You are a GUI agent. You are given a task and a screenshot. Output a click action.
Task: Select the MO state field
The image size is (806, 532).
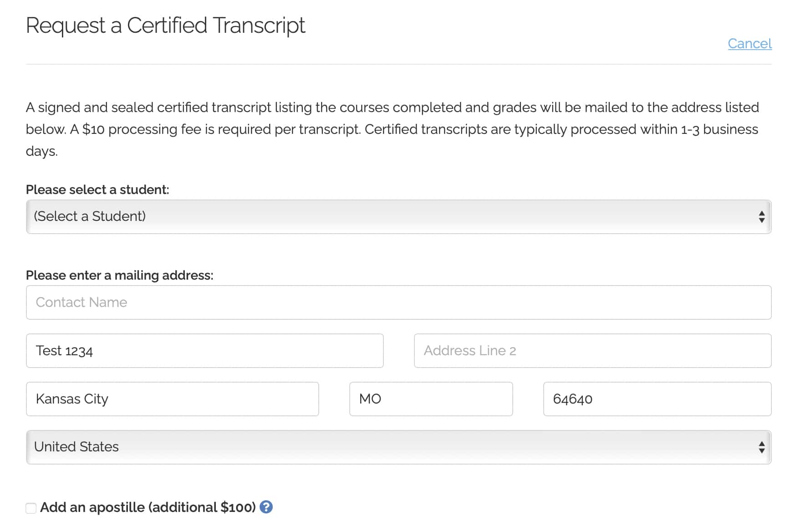(x=431, y=399)
